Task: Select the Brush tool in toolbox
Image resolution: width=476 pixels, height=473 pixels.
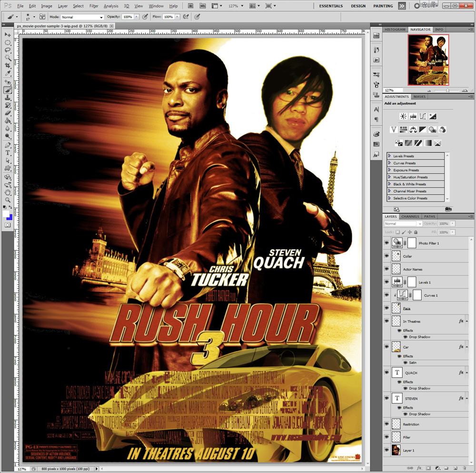Action: point(8,90)
